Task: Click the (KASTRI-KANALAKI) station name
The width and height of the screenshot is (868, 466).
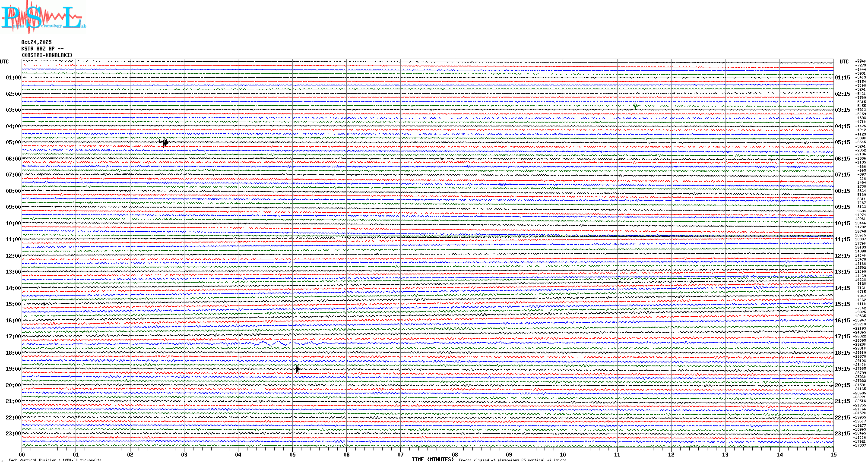Action: [47, 55]
